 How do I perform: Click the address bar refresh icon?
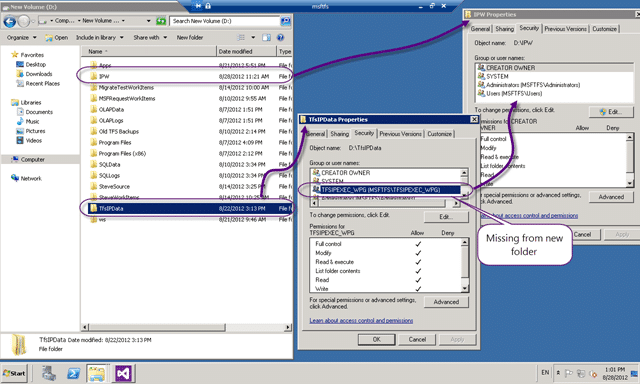(161, 21)
